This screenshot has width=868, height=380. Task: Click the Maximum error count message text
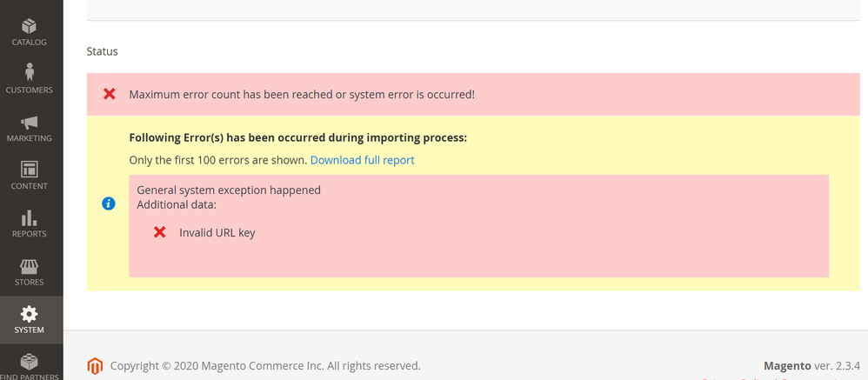tap(302, 95)
